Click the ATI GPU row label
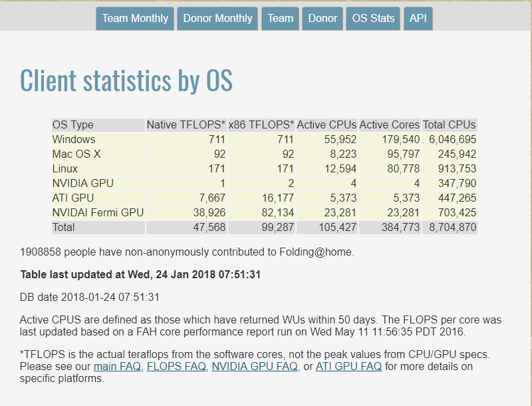This screenshot has height=406, width=532. (73, 198)
